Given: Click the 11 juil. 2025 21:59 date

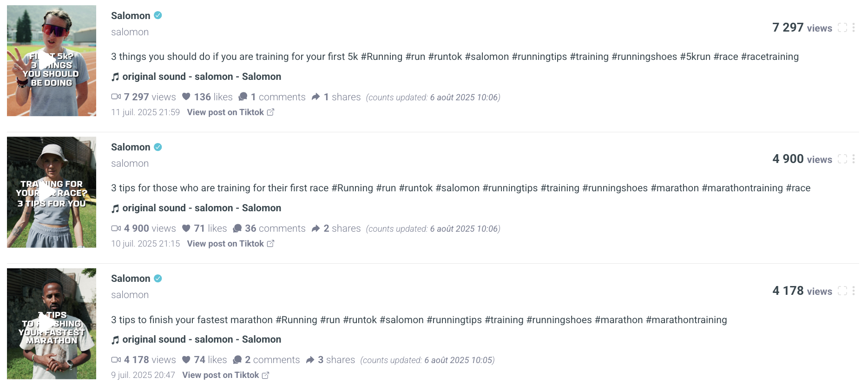Looking at the screenshot, I should tap(145, 112).
